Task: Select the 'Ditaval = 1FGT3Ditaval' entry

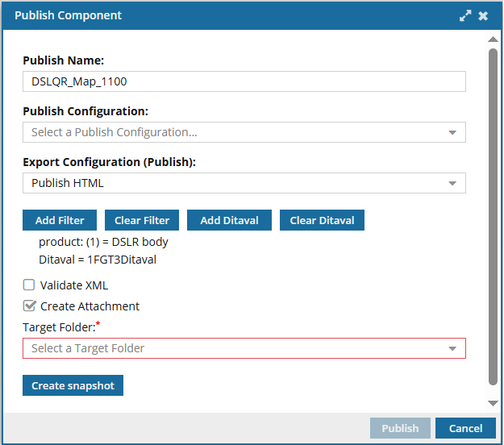Action: tap(97, 260)
